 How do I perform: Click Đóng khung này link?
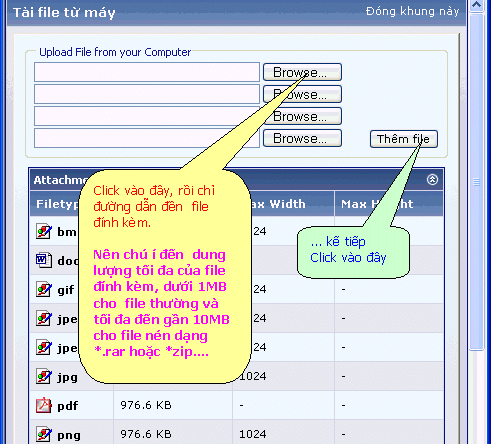(x=412, y=11)
